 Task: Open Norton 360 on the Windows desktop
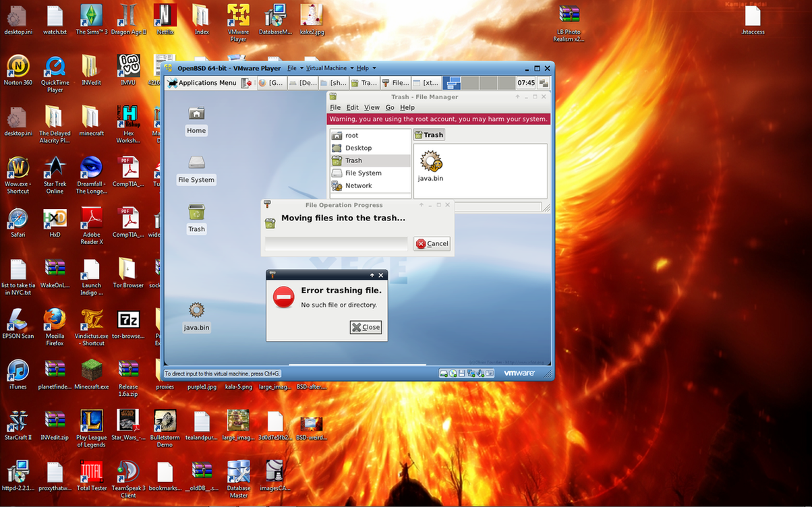click(18, 71)
